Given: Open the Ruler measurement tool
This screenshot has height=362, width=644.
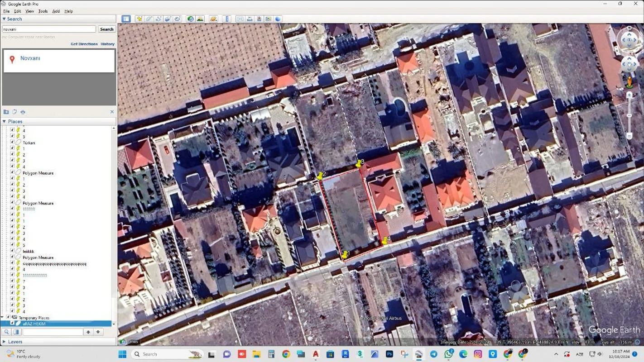Looking at the screenshot, I should (227, 19).
